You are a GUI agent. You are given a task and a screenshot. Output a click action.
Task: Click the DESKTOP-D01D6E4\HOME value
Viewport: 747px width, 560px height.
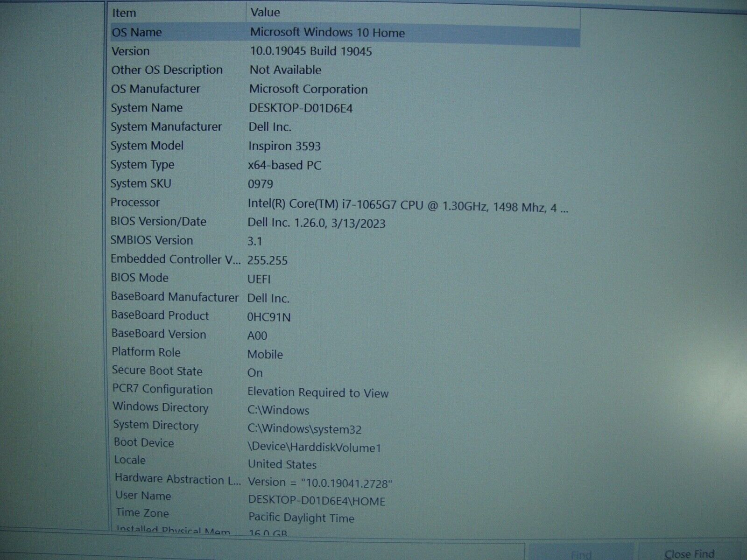pos(317,501)
